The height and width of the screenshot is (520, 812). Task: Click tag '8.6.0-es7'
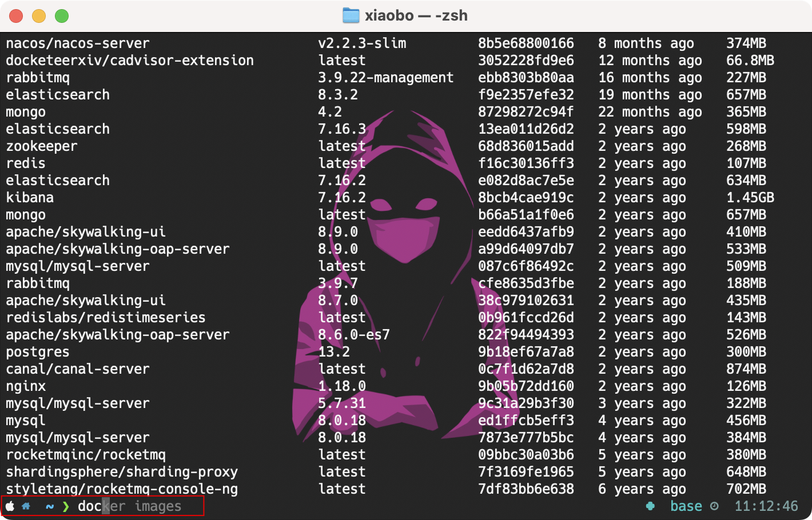pos(354,335)
